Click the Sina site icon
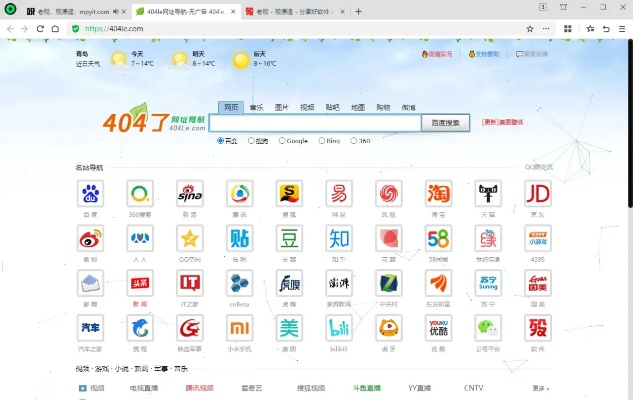Image resolution: width=633 pixels, height=400 pixels. [x=190, y=194]
